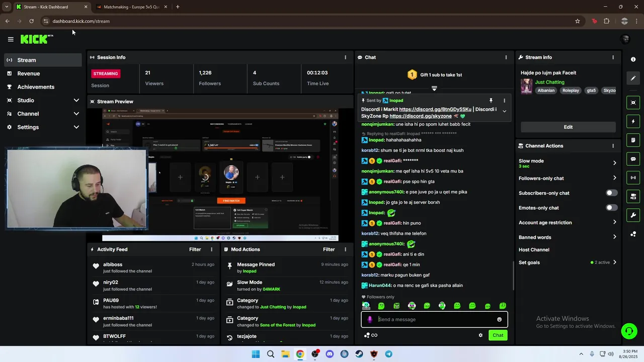
Task: Click Host Channel action
Action: point(534,250)
